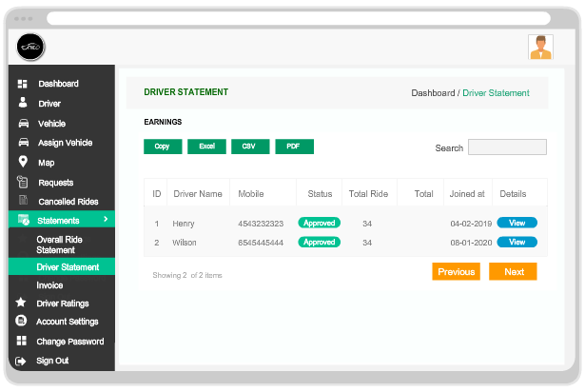This screenshot has height=392, width=585.
Task: Click the DRIVER STATEMENT page heading
Action: tap(185, 92)
